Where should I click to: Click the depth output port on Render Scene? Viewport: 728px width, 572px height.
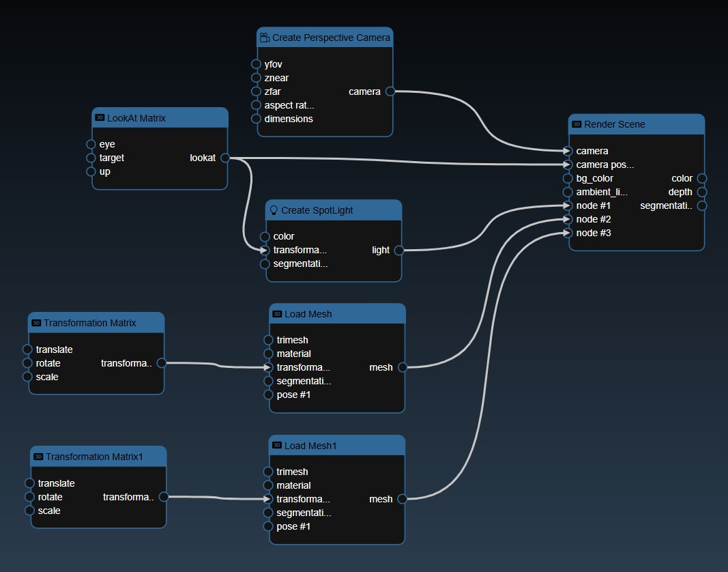tap(702, 192)
